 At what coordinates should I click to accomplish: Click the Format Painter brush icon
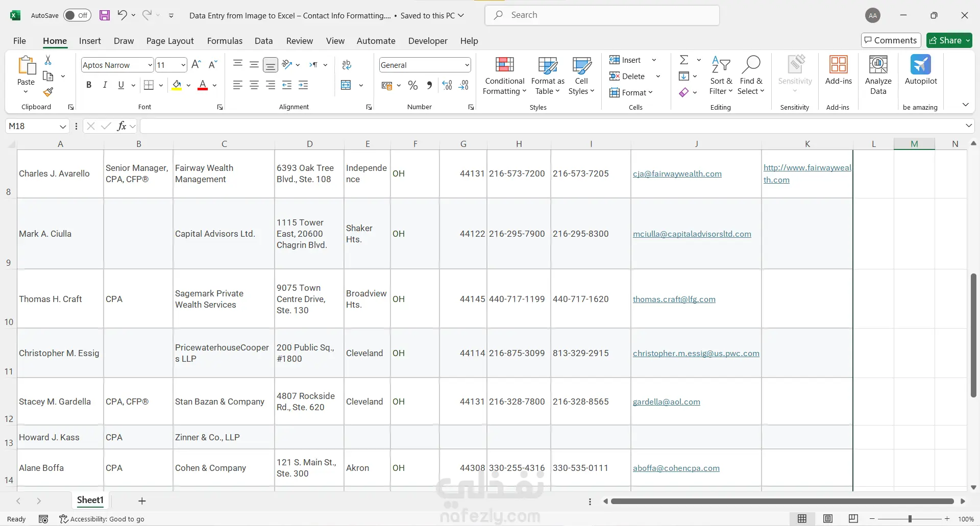pyautogui.click(x=48, y=92)
